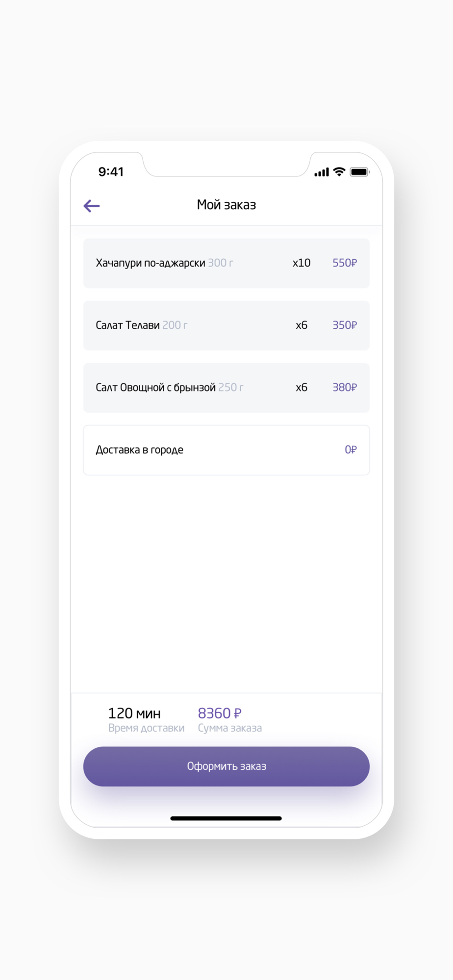This screenshot has height=980, width=453.
Task: Tap the 350₽ price label
Action: 345,325
